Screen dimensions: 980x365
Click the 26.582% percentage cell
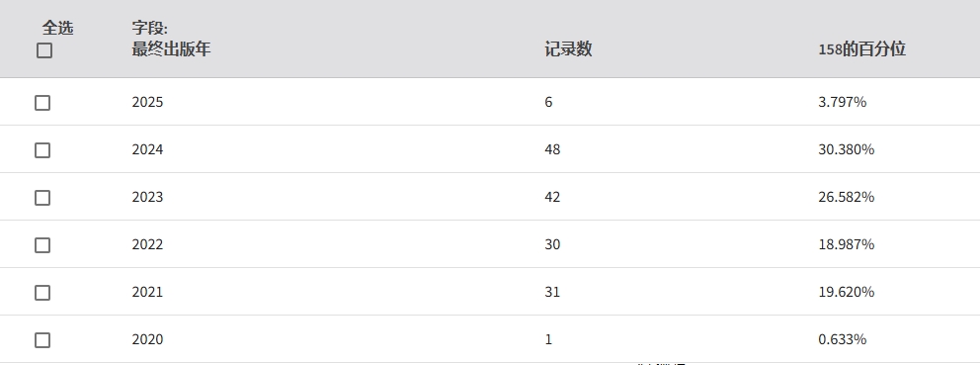(x=847, y=197)
